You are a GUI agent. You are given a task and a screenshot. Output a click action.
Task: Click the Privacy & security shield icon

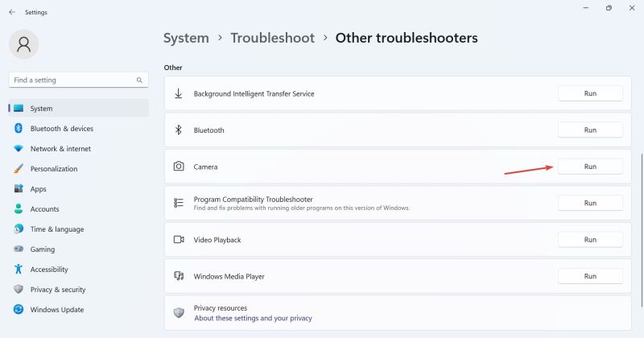18,290
